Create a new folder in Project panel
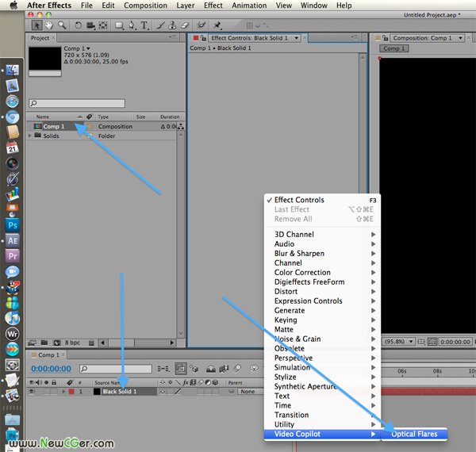 point(44,343)
